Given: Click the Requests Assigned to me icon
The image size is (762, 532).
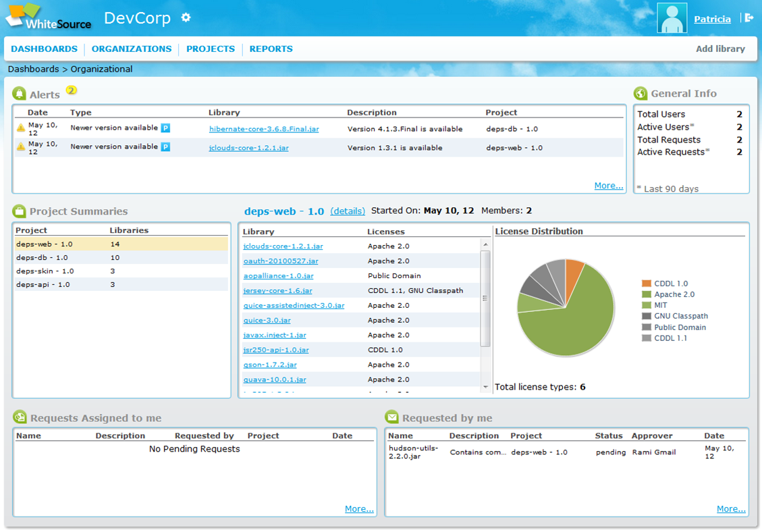Looking at the screenshot, I should (20, 418).
